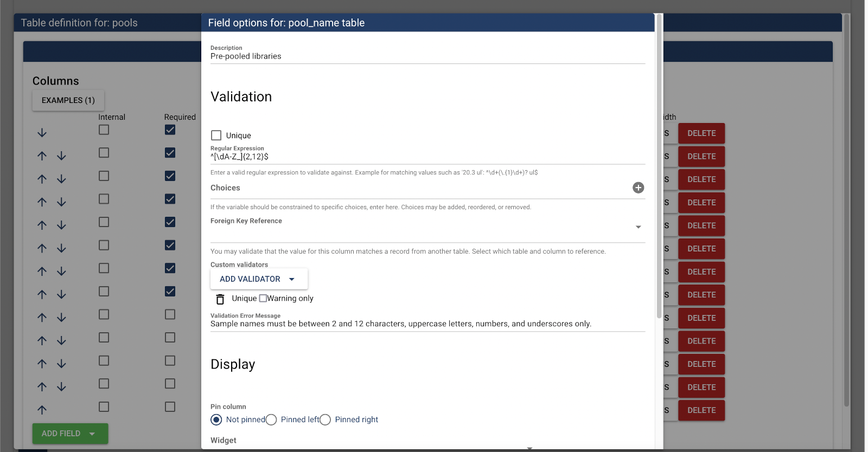The height and width of the screenshot is (452, 868).
Task: Click the field options dialog scrollbar
Action: click(659, 166)
